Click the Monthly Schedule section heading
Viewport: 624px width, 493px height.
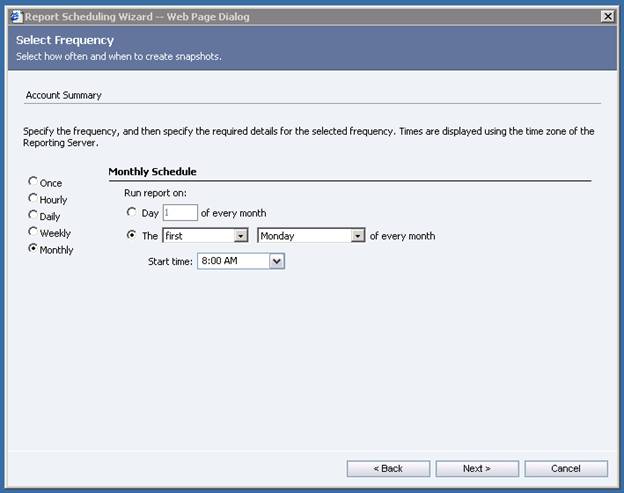pyautogui.click(x=152, y=172)
